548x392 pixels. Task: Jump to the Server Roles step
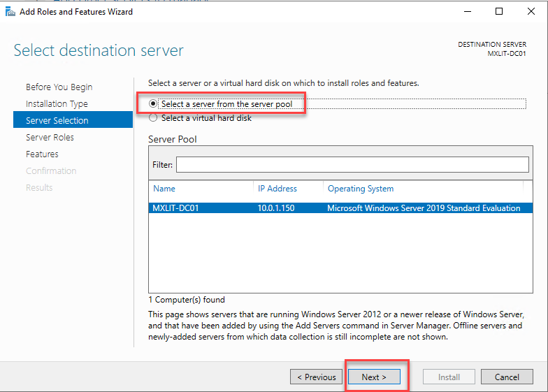click(50, 138)
